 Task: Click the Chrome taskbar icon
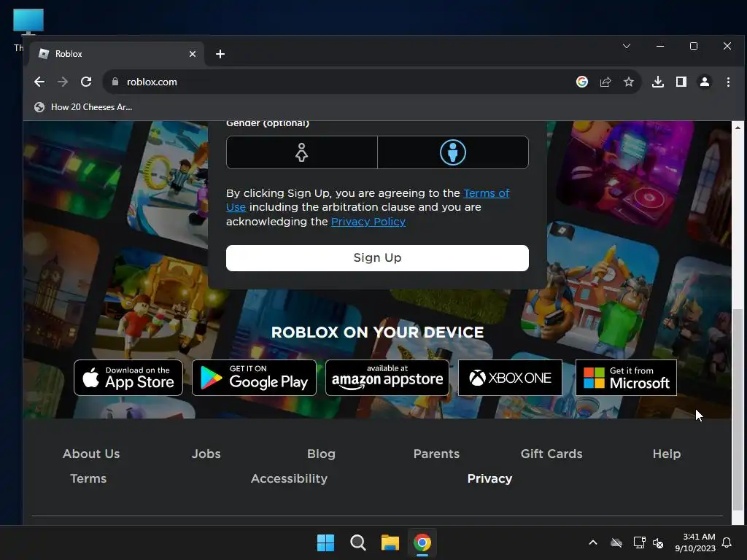pos(422,542)
